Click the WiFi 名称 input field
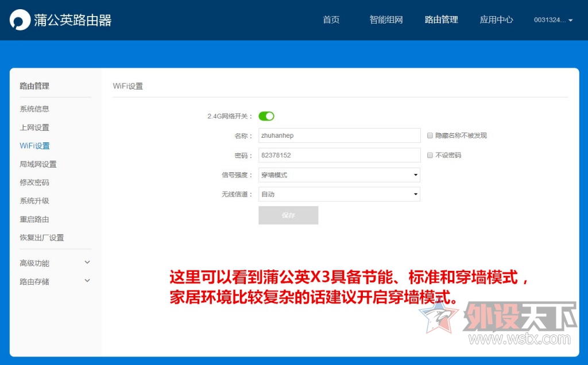The width and height of the screenshot is (588, 365). coord(339,135)
